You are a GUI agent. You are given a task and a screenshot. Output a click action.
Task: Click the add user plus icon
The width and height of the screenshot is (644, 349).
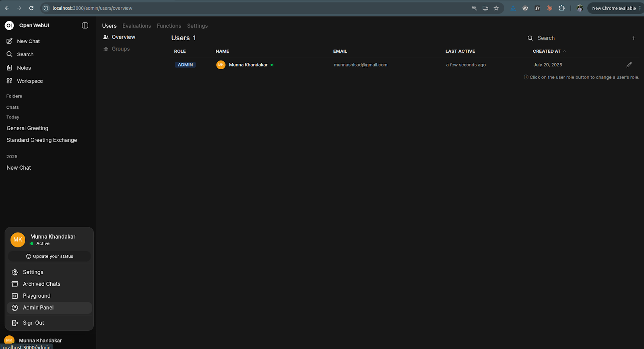[x=634, y=38]
